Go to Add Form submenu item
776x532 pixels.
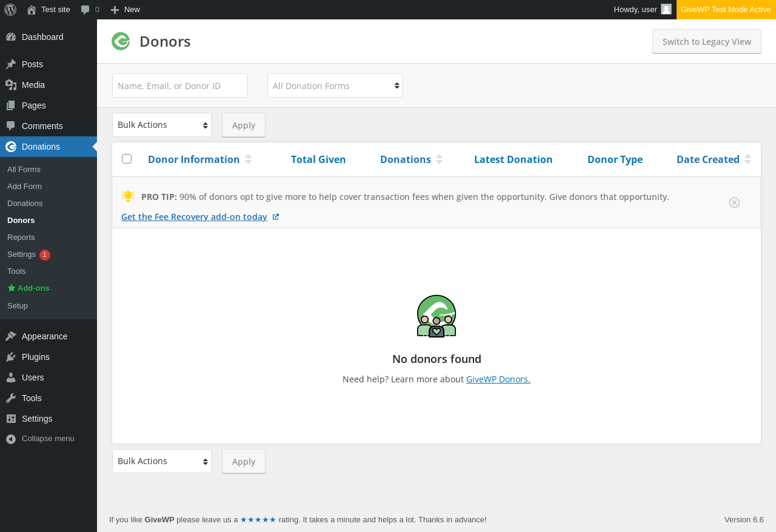tap(24, 186)
